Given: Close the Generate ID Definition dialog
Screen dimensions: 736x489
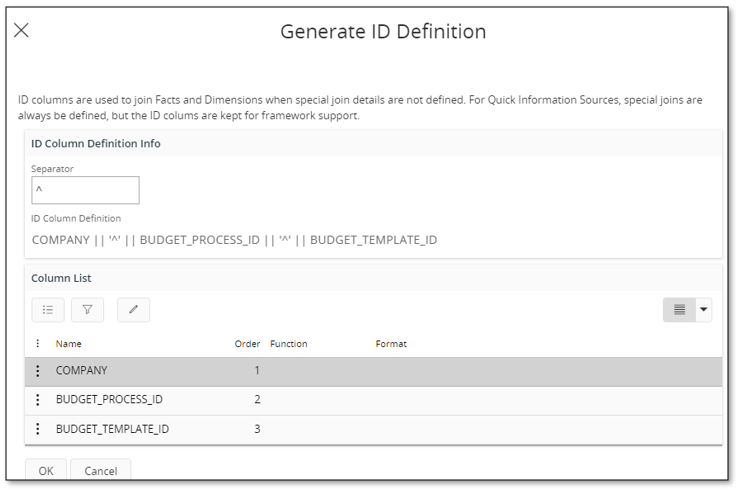Looking at the screenshot, I should click(x=21, y=31).
